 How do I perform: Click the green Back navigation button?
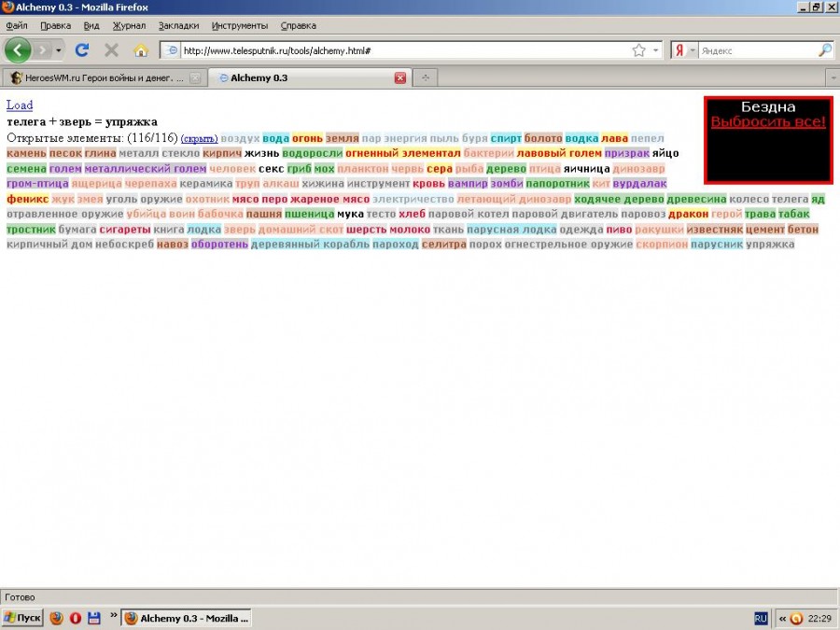[x=18, y=49]
